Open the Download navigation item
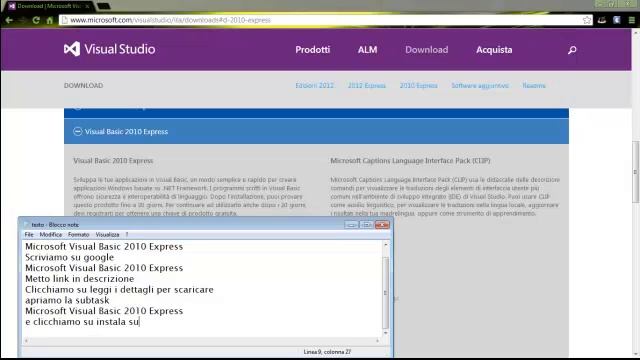This screenshot has height=360, width=640. tap(427, 50)
